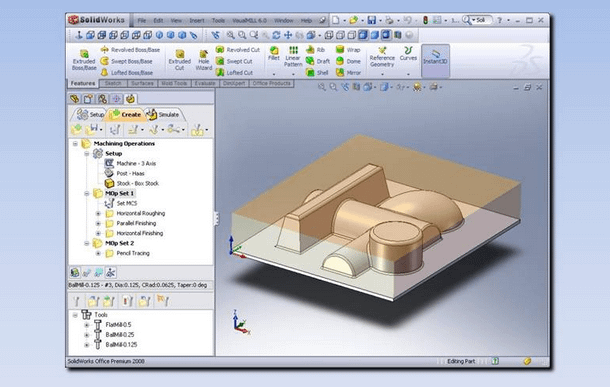The width and height of the screenshot is (610, 387).
Task: Click the Print icon in title bar
Action: (389, 20)
